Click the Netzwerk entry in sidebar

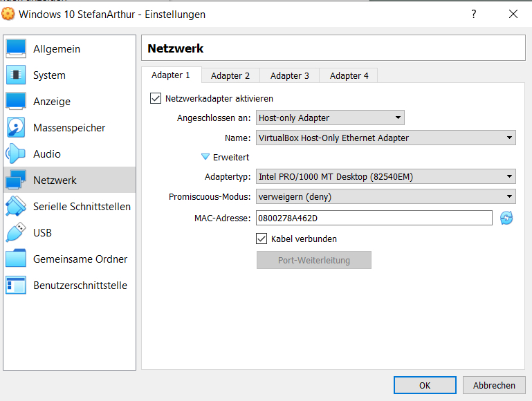click(70, 180)
